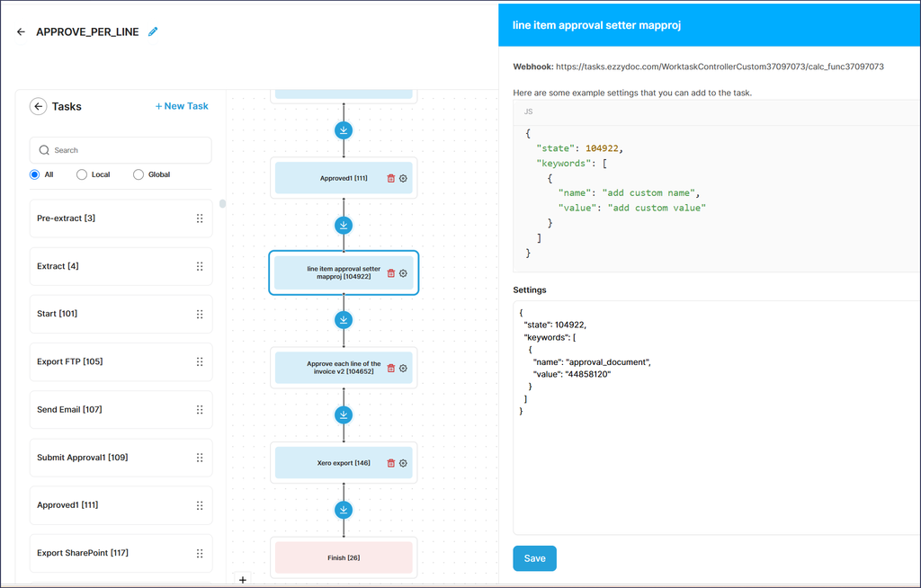Click connector arrow below Xero export node
The image size is (921, 588).
pos(344,509)
